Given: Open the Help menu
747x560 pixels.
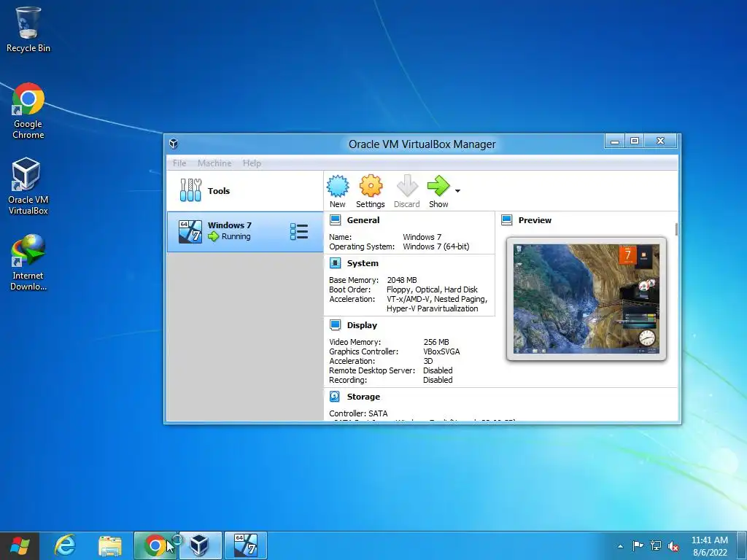Looking at the screenshot, I should pos(252,163).
